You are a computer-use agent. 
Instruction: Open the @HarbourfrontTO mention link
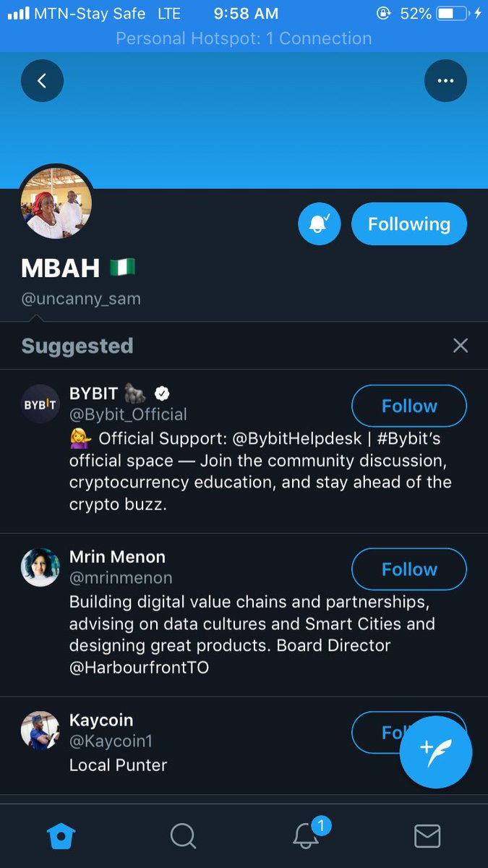pyautogui.click(x=139, y=668)
